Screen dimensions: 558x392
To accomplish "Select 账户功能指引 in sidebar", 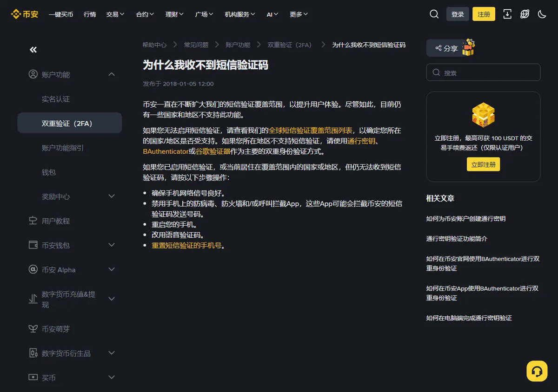I will [63, 148].
